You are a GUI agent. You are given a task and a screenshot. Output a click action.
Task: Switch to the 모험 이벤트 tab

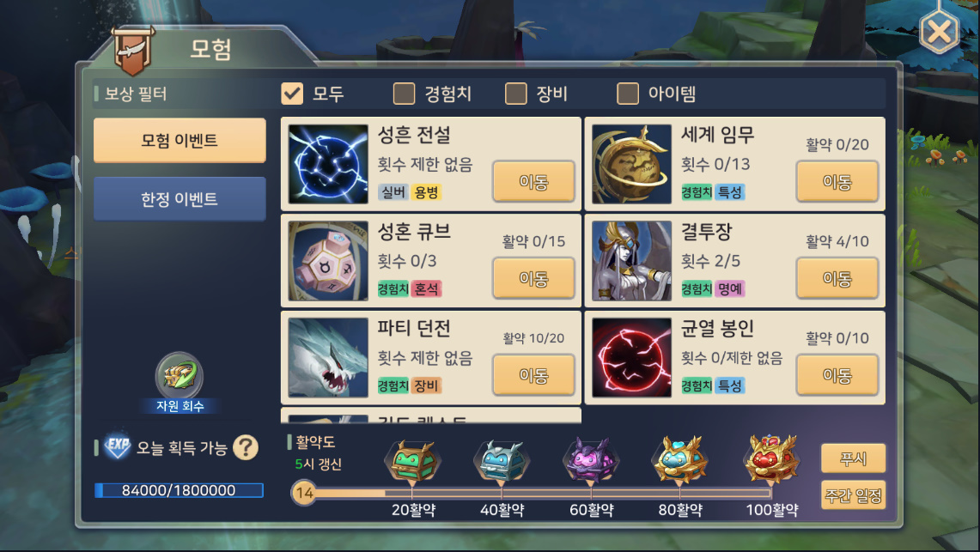180,141
